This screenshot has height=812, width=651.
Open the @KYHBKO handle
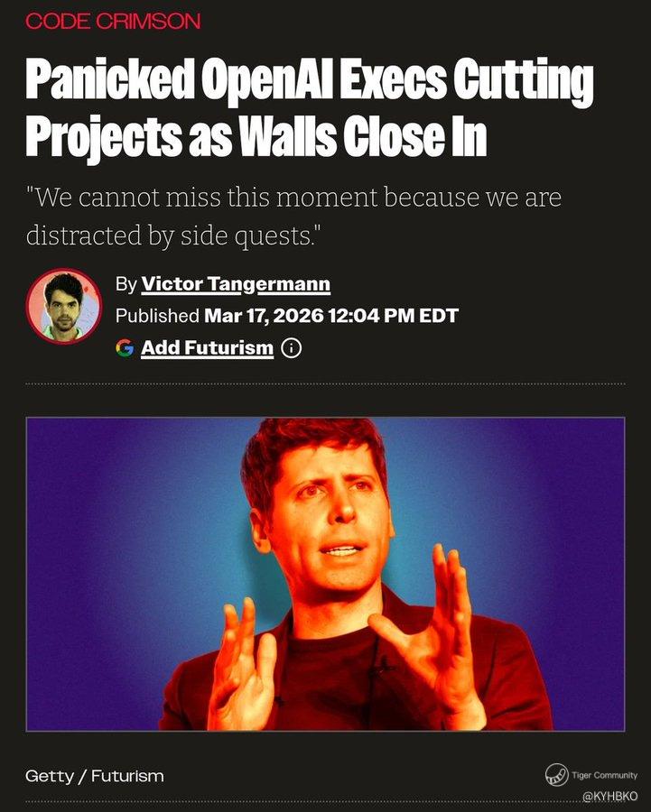tap(610, 796)
